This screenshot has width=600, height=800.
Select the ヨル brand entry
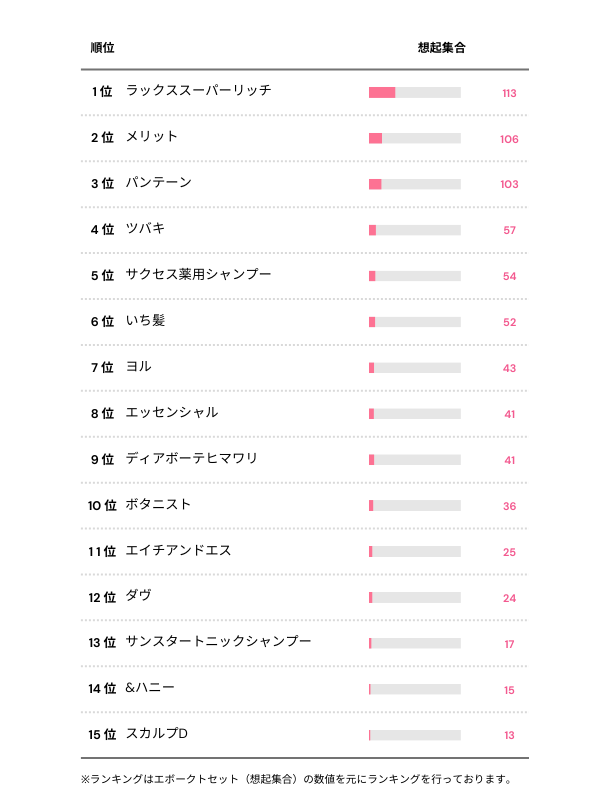pyautogui.click(x=139, y=367)
